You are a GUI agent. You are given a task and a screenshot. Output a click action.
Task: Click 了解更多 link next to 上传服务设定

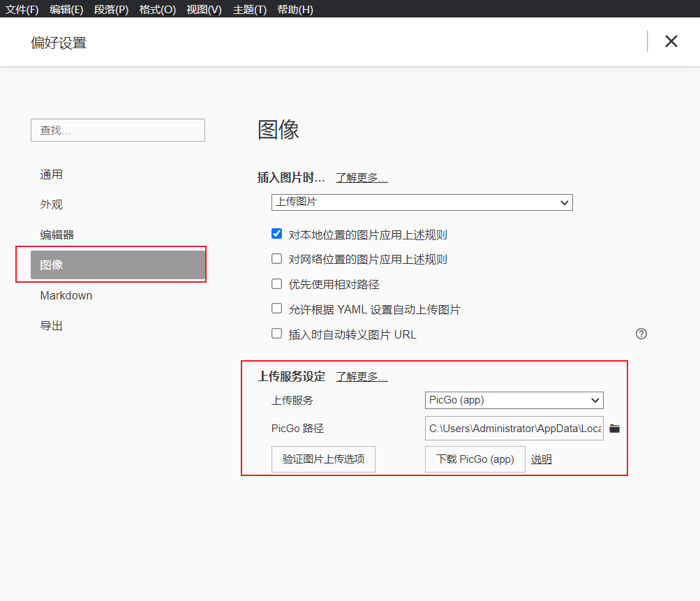tap(362, 377)
